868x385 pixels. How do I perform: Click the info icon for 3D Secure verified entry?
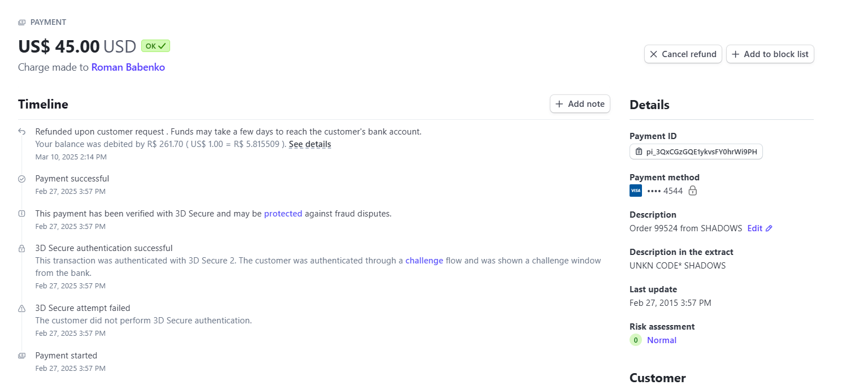(21, 214)
